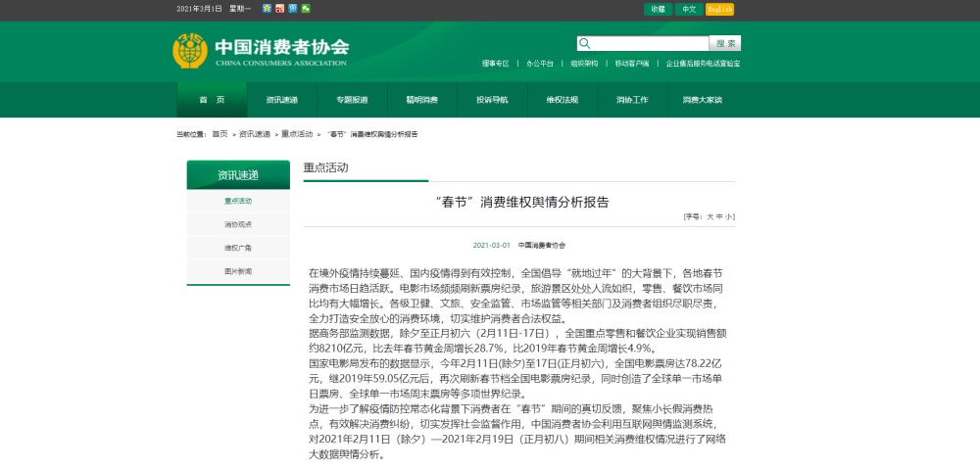
Task: Click the China Consumers Association logo
Action: pos(260,50)
